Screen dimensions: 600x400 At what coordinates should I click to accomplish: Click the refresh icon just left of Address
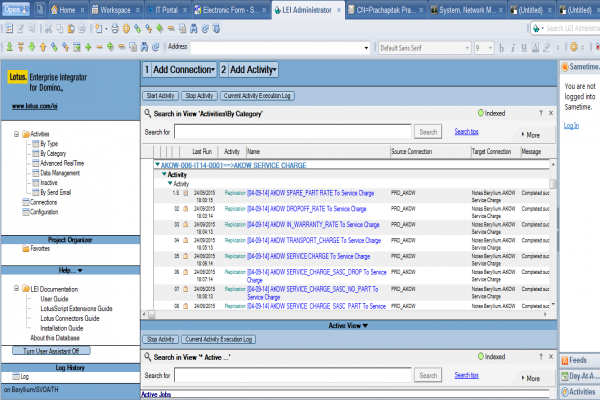click(x=155, y=47)
